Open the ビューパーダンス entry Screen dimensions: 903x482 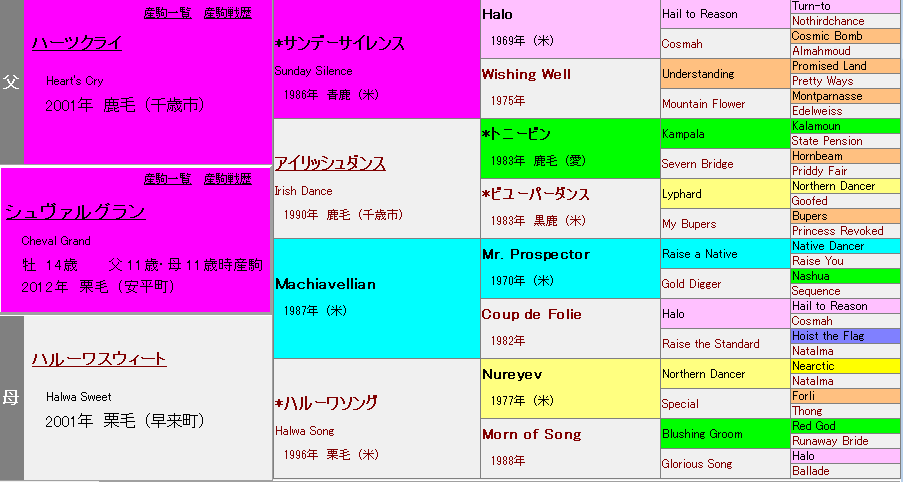[x=536, y=194]
